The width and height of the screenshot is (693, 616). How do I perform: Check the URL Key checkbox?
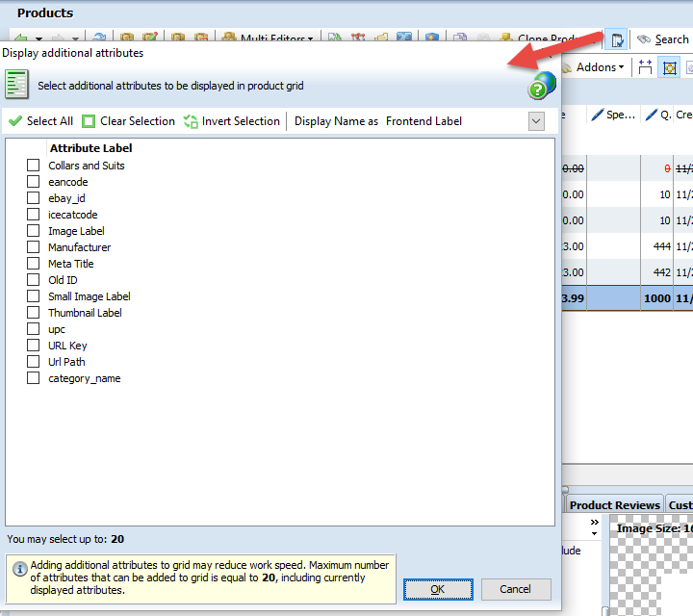tap(33, 346)
